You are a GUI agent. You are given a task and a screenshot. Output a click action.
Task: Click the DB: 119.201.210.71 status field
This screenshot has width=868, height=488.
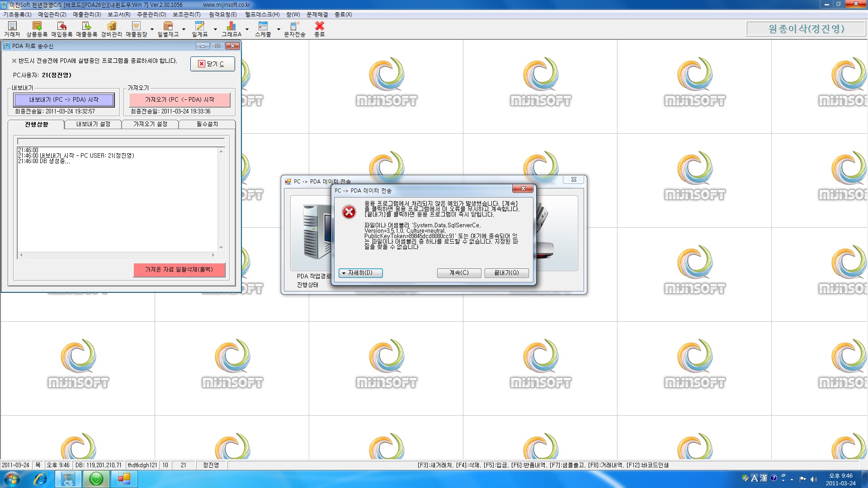98,465
